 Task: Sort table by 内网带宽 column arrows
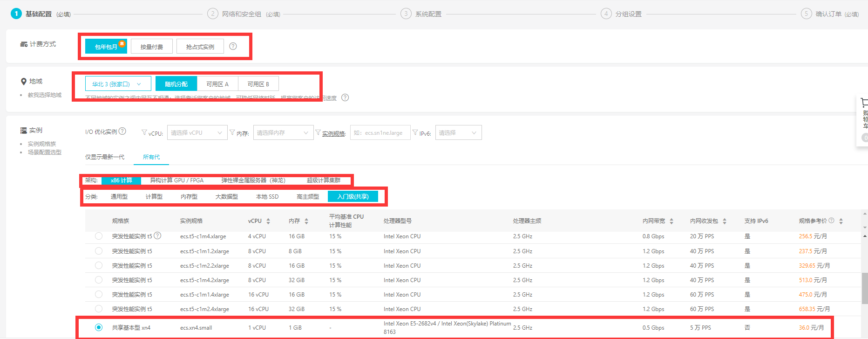671,221
